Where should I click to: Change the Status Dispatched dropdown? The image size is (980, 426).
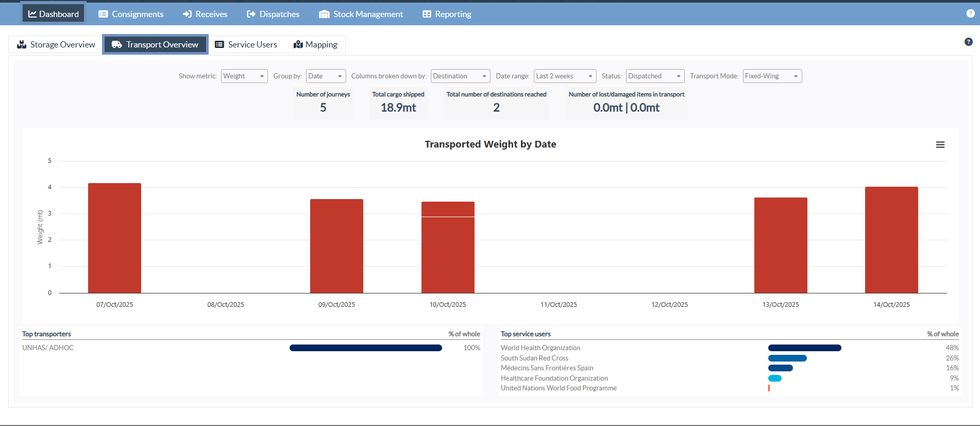click(x=655, y=76)
